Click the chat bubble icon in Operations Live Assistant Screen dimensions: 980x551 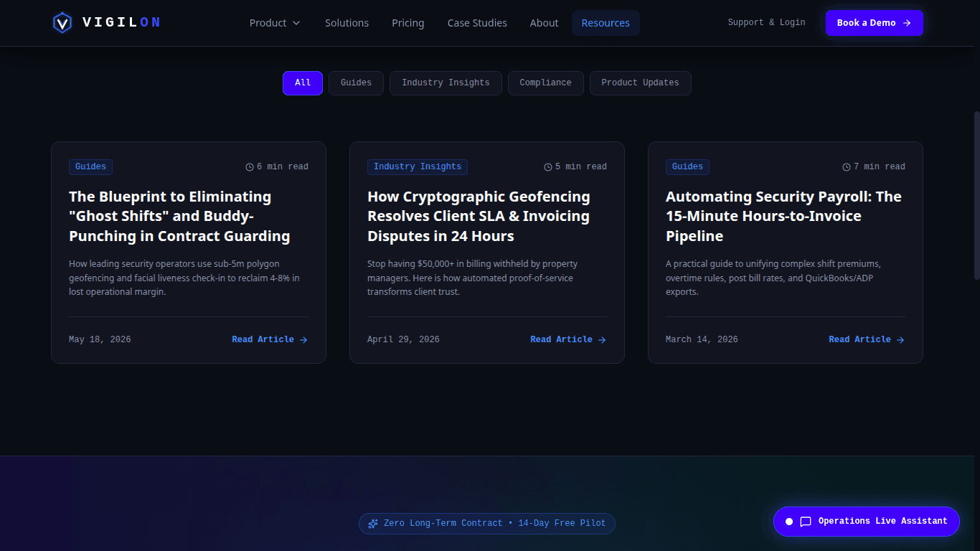tap(806, 522)
